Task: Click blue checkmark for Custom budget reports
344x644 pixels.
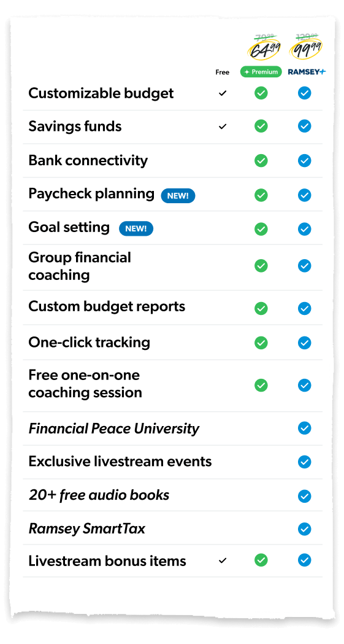Action: coord(304,308)
